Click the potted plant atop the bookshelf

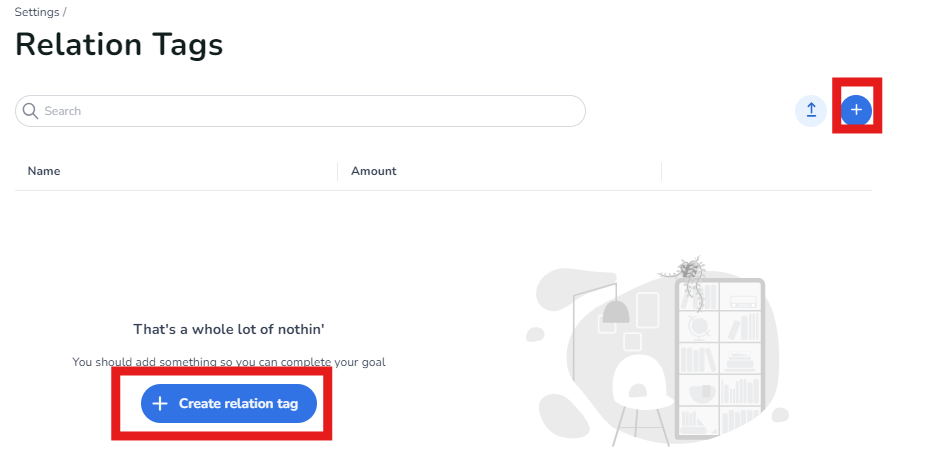coord(689,270)
